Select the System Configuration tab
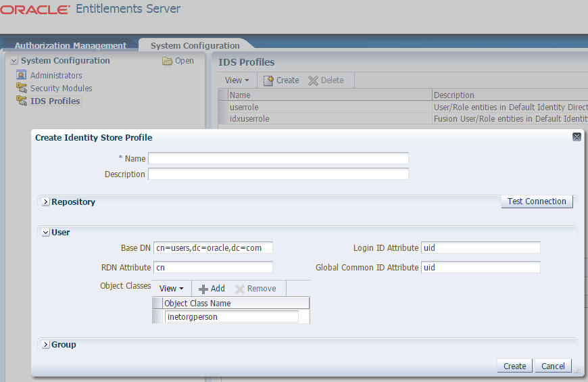 [195, 45]
